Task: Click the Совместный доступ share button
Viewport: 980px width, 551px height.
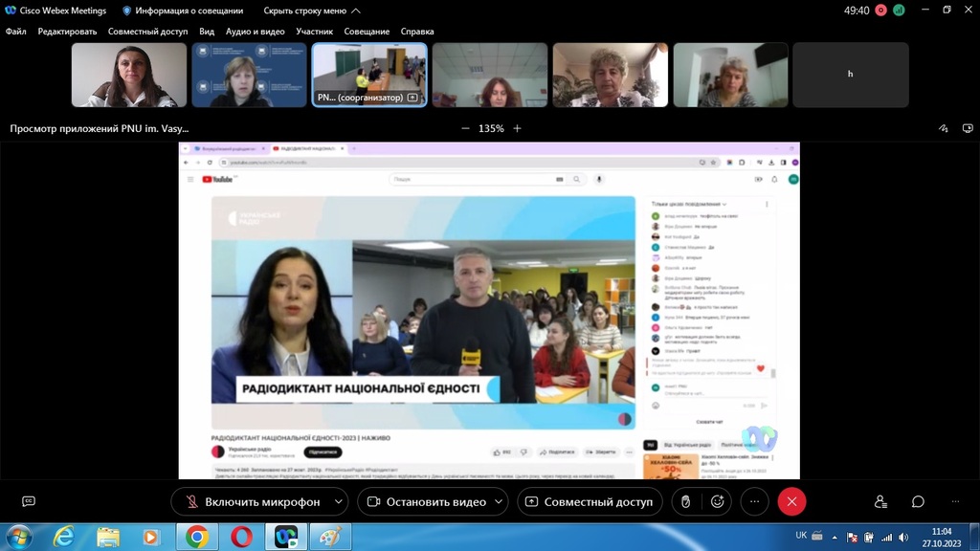Action: (x=589, y=501)
